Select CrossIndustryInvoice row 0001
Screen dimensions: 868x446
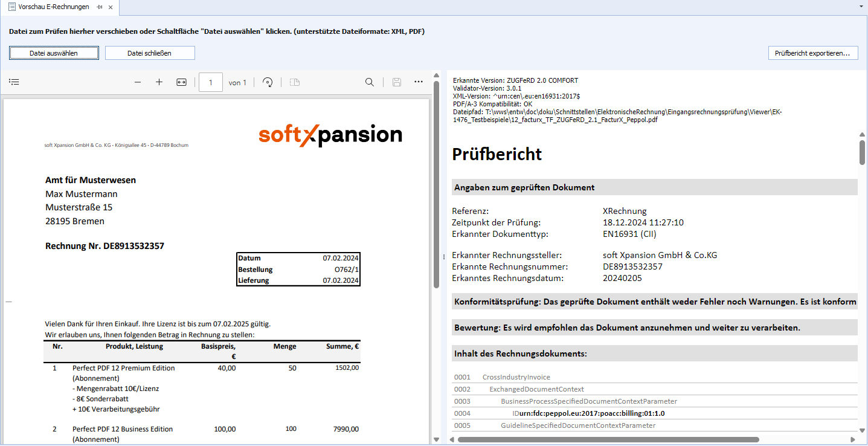(x=516, y=377)
